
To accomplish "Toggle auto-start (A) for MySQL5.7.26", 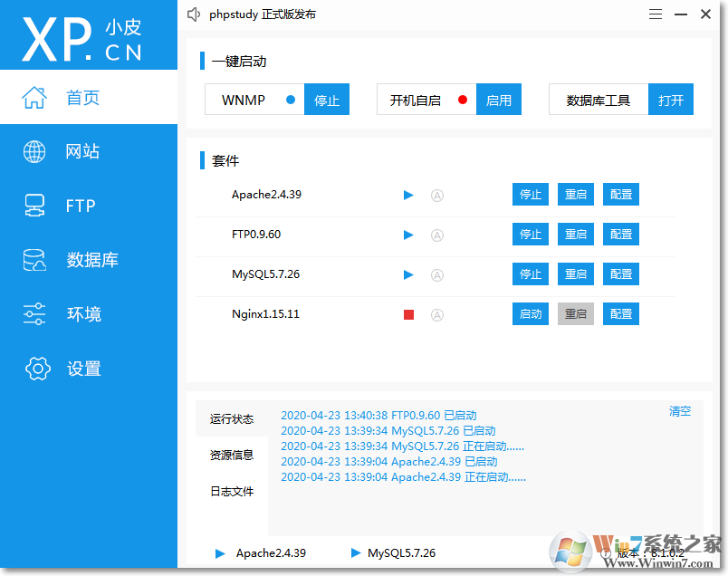I will coord(437,274).
